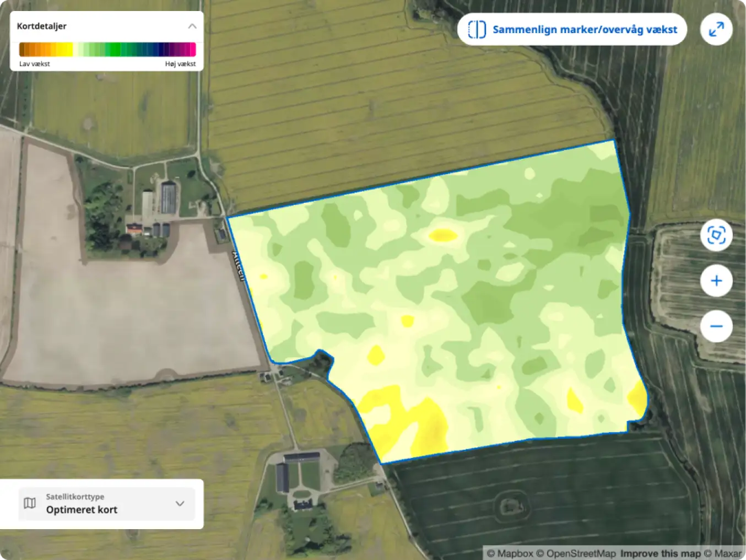Click the center-on-field focus icon
The height and width of the screenshot is (560, 746).
tap(716, 235)
